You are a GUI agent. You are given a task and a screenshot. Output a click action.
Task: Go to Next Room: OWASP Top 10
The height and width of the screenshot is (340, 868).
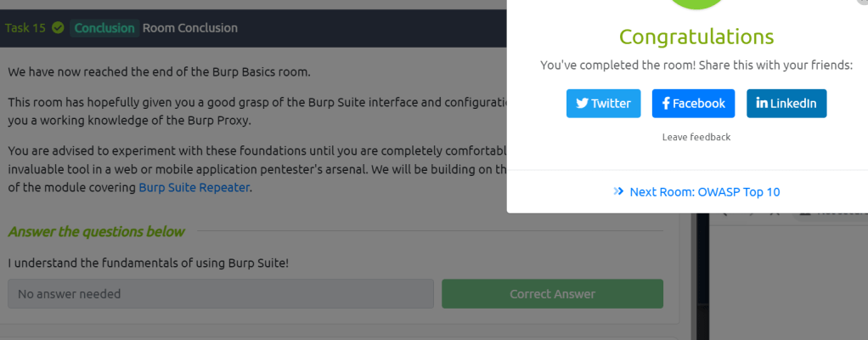(x=704, y=192)
